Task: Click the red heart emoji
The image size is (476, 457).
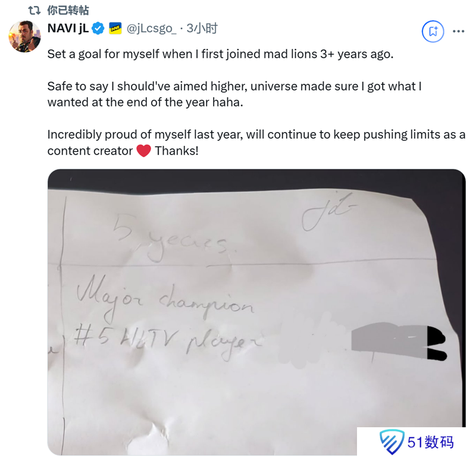Action: 144,151
